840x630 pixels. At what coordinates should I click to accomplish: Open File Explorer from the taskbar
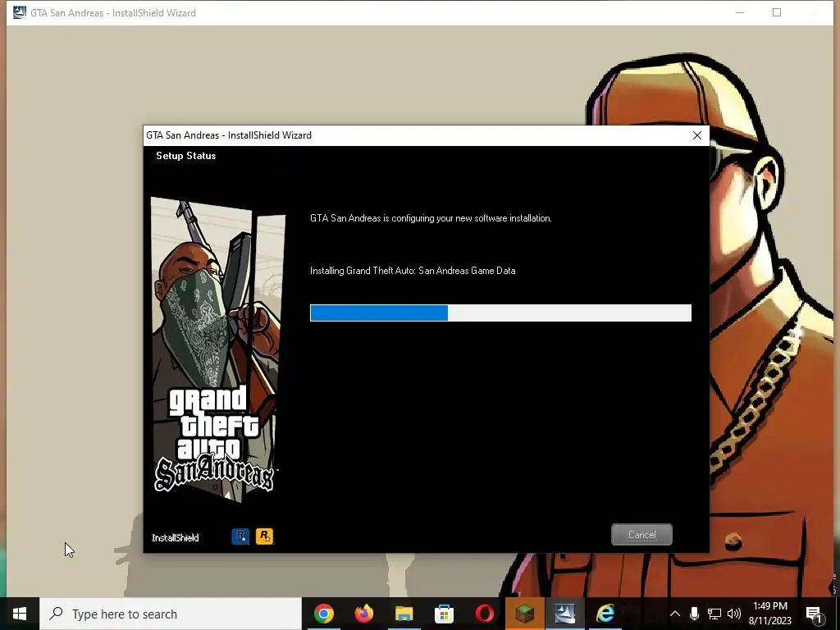click(404, 614)
